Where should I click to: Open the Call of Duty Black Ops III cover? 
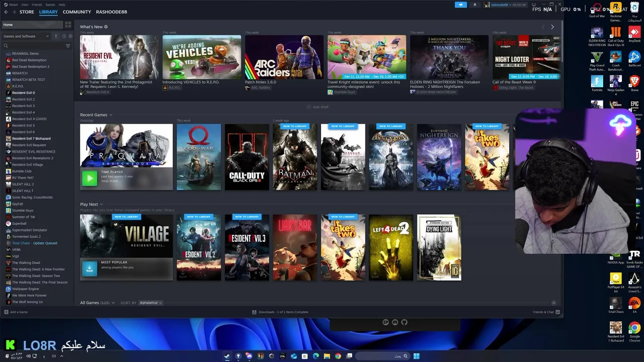click(x=247, y=157)
